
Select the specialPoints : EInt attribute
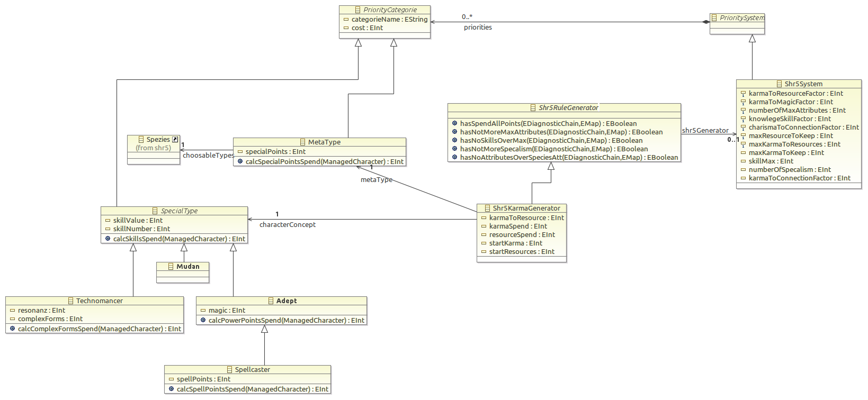pos(275,152)
